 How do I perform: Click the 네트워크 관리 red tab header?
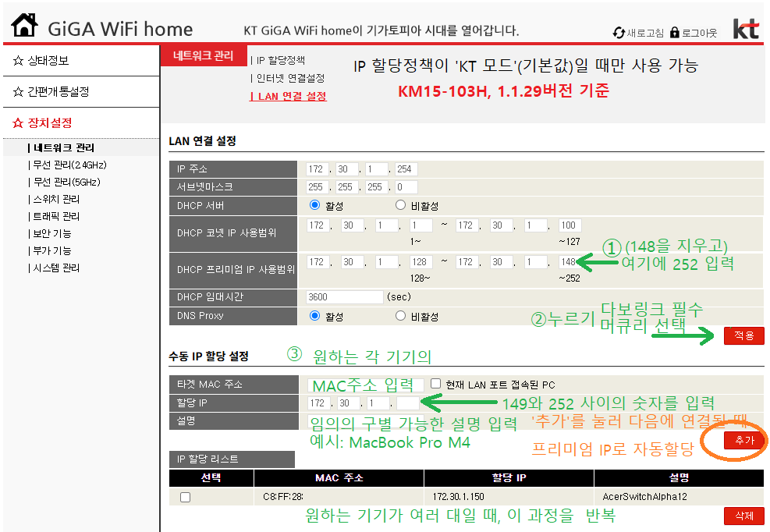(x=204, y=55)
